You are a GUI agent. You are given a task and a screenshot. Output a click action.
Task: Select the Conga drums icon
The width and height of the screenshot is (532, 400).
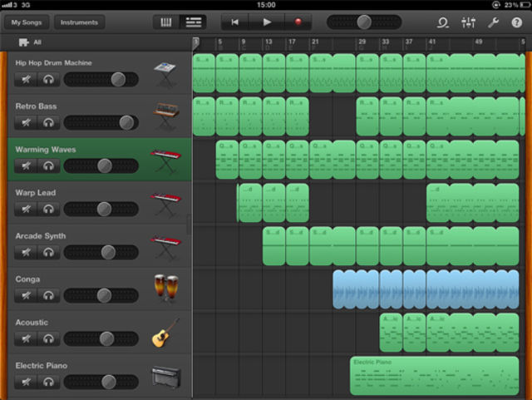(166, 288)
